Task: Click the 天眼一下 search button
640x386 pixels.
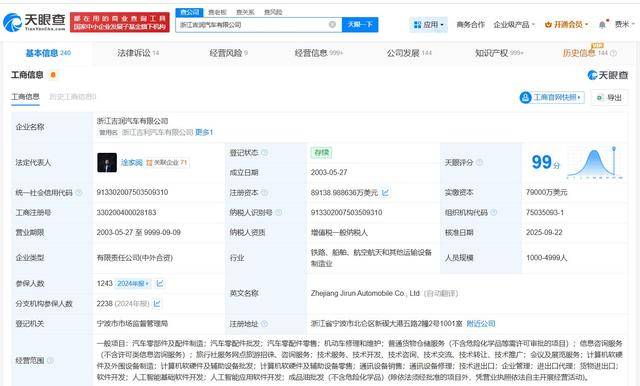Action: tap(360, 25)
